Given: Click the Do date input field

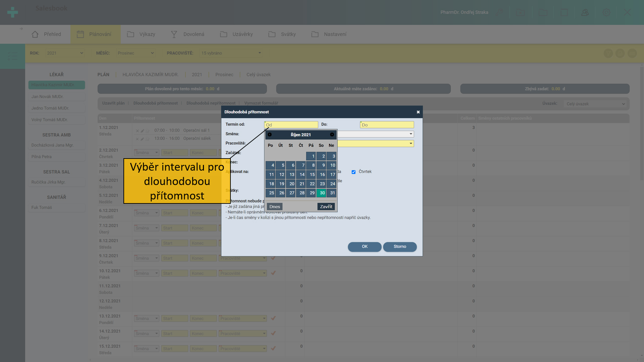Looking at the screenshot, I should [387, 125].
